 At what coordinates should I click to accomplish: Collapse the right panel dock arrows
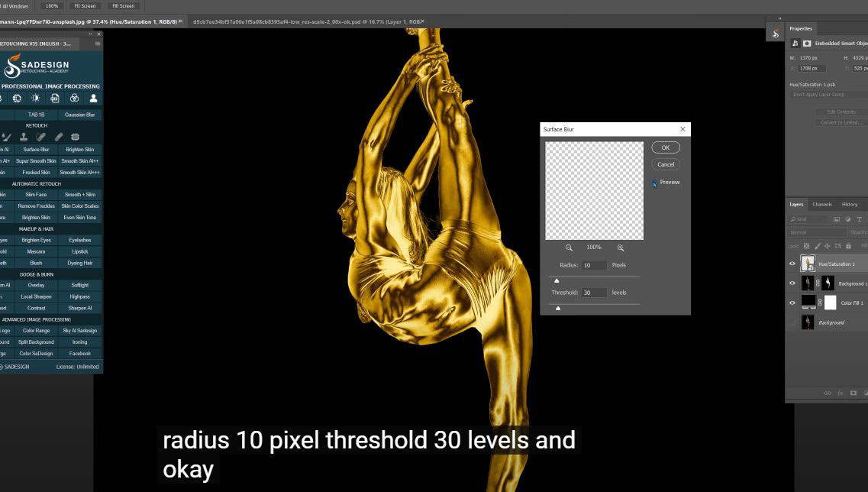pyautogui.click(x=779, y=19)
